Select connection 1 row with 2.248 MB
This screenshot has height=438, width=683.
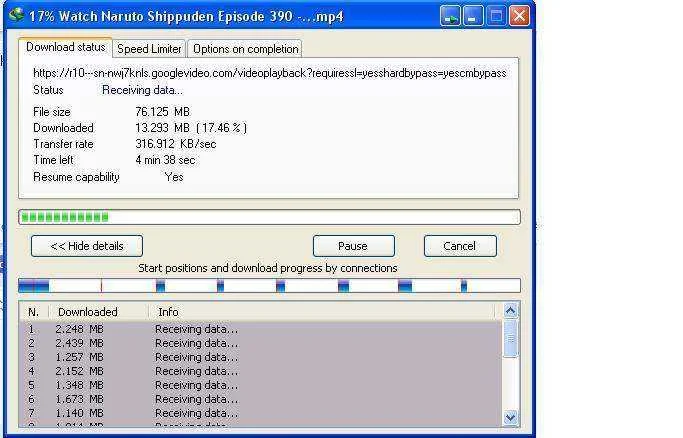[x=260, y=329]
